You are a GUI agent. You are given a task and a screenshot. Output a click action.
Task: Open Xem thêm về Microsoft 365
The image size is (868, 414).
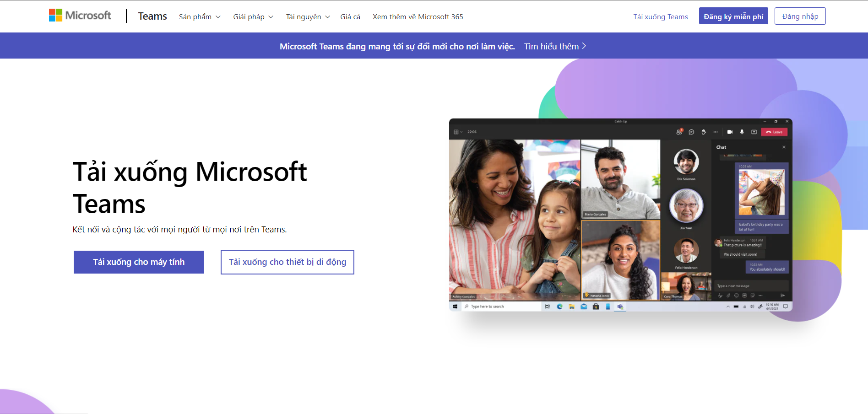[418, 17]
